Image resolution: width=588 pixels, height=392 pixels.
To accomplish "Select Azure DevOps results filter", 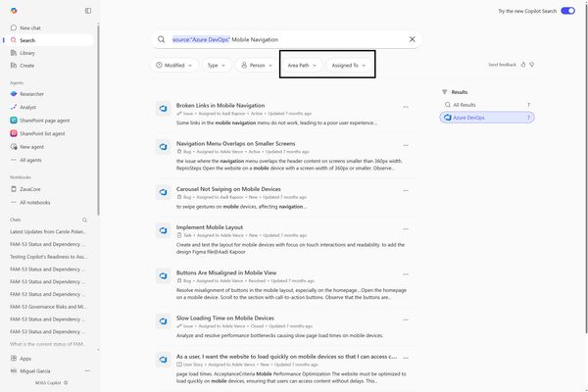I will point(487,118).
